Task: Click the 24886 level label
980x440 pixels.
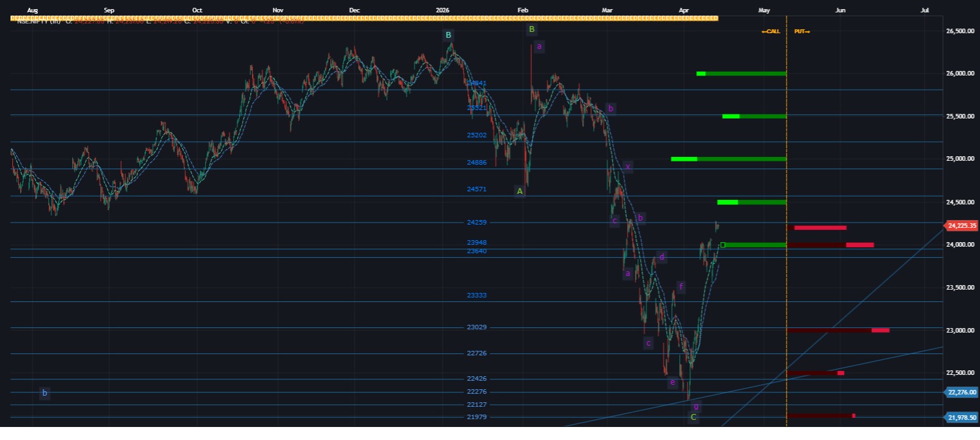Action: coord(477,162)
